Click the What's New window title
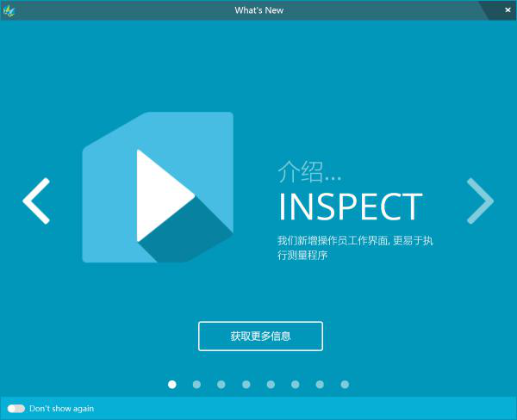 258,10
